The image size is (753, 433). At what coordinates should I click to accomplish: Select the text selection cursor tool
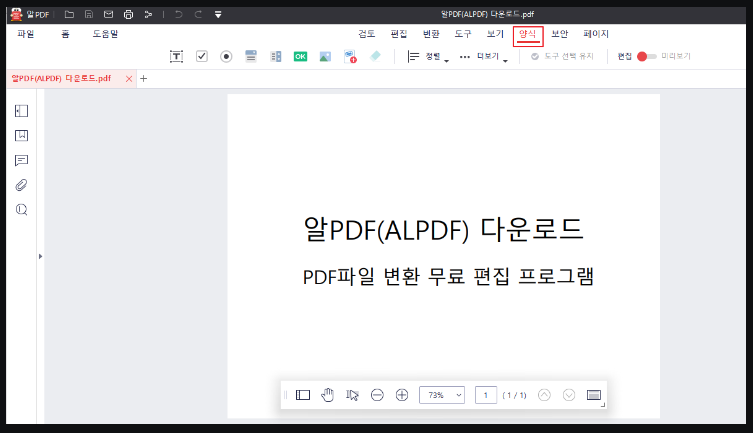(x=352, y=395)
